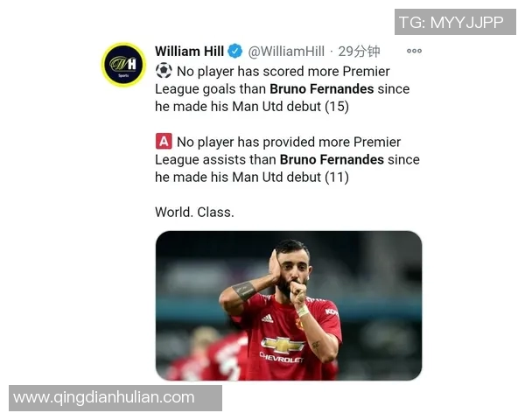The width and height of the screenshot is (525, 420).
Task: Click the TG: MYYJJPP watermark box
Action: 455,22
